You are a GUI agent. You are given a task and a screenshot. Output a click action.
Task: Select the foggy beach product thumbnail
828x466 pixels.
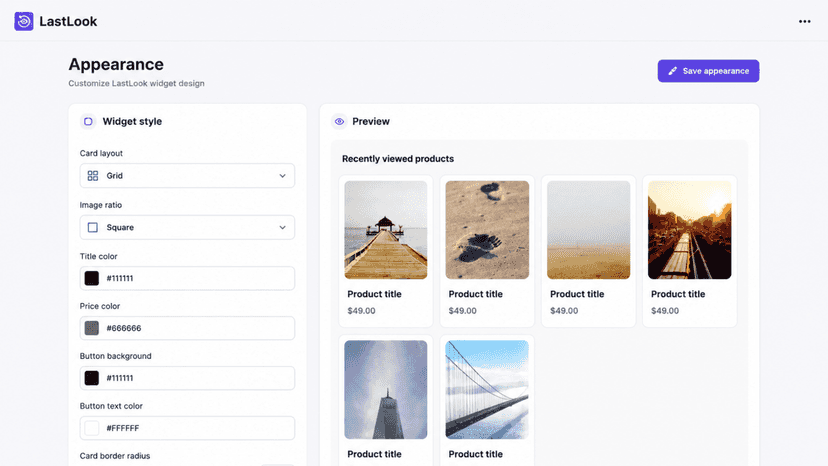click(588, 230)
